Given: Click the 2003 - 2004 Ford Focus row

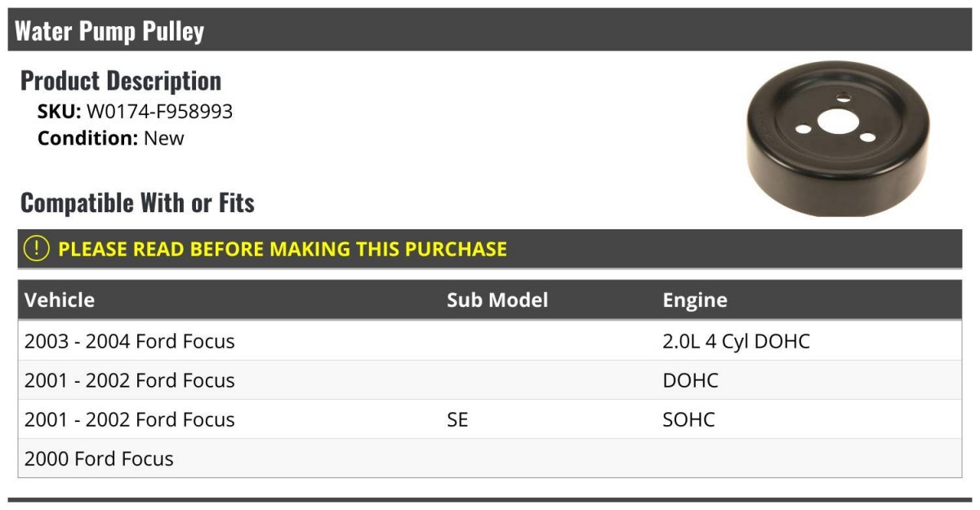Looking at the screenshot, I should (x=490, y=341).
